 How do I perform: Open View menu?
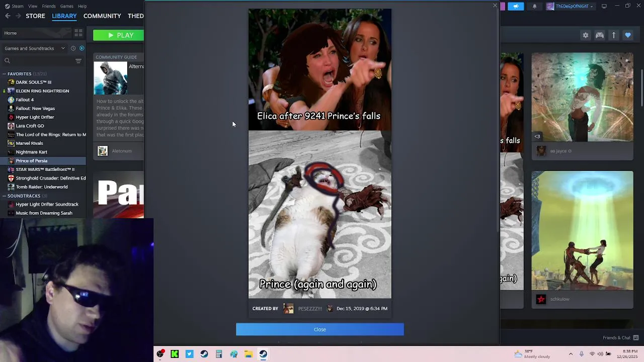[x=33, y=6]
